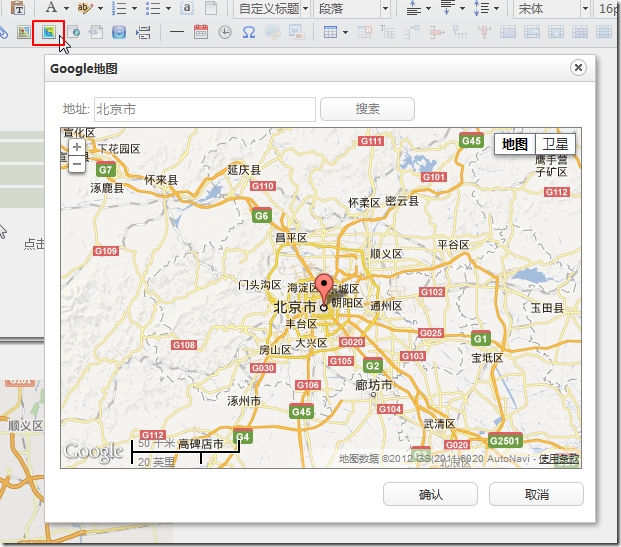Click the merge down cell icon
The image size is (621, 547).
pos(556,32)
